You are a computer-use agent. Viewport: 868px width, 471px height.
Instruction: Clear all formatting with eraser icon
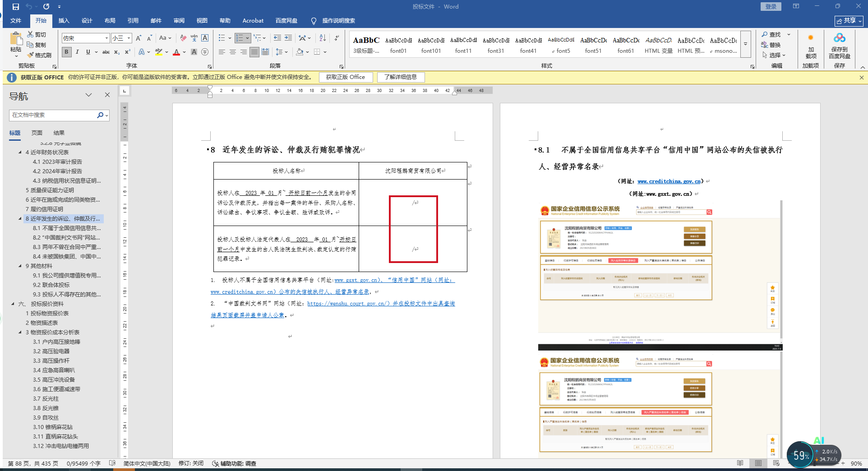click(x=183, y=38)
